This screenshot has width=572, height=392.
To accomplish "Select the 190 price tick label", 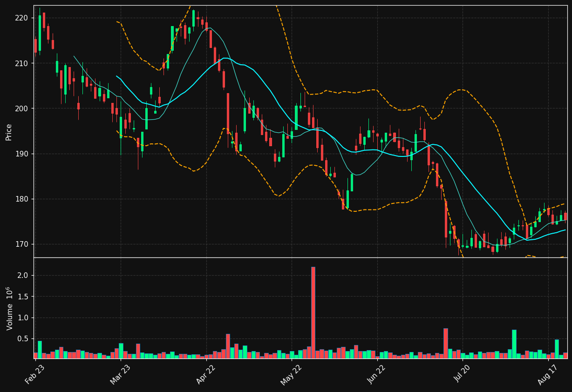I will tap(21, 154).
